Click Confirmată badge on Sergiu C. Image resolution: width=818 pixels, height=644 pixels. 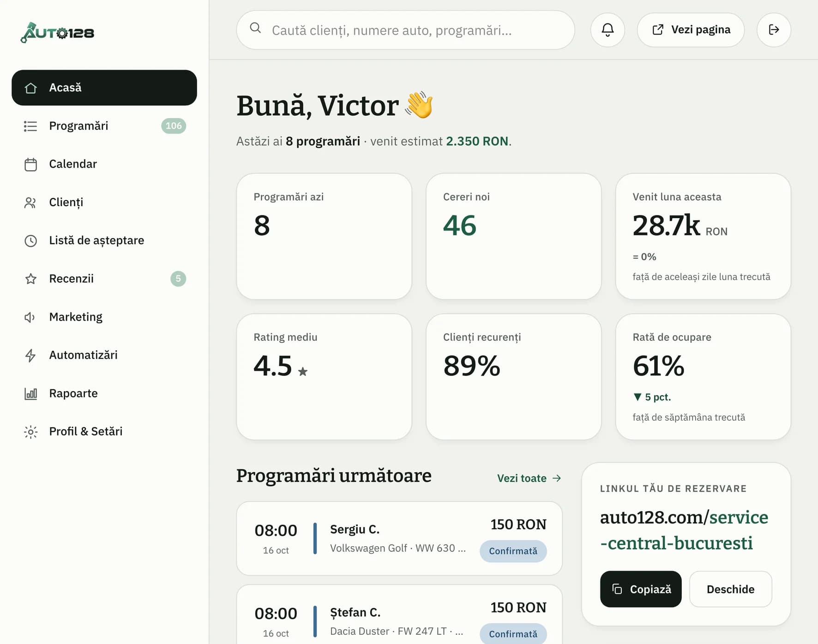(513, 551)
